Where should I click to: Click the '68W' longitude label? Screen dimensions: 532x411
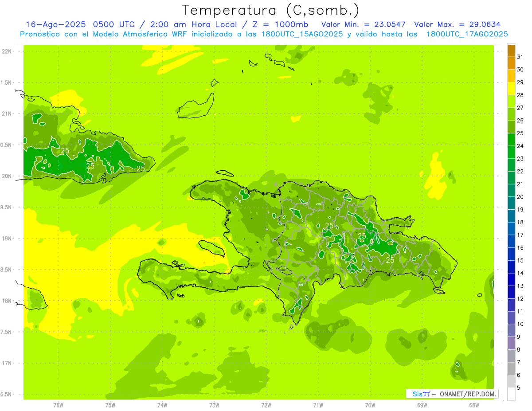474,405
